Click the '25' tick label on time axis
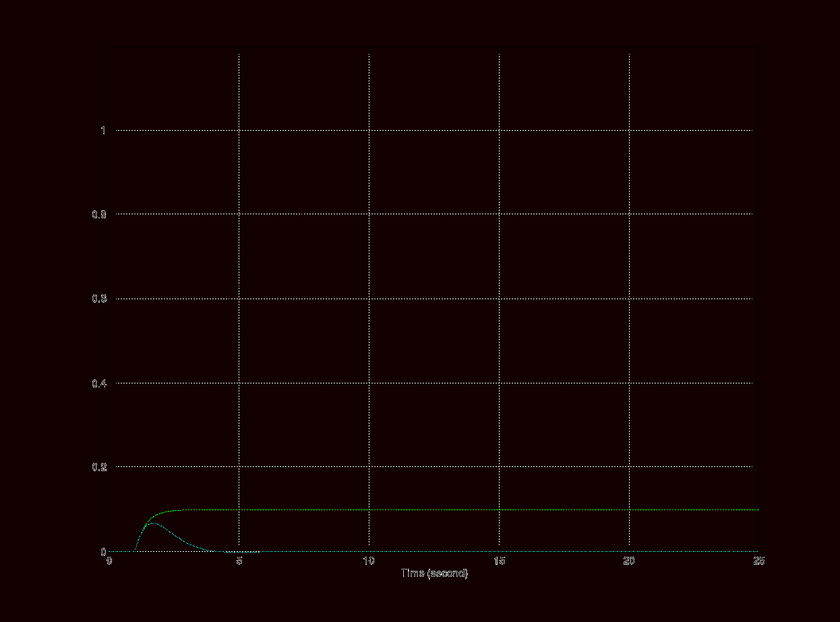This screenshot has width=840, height=622. pyautogui.click(x=758, y=561)
